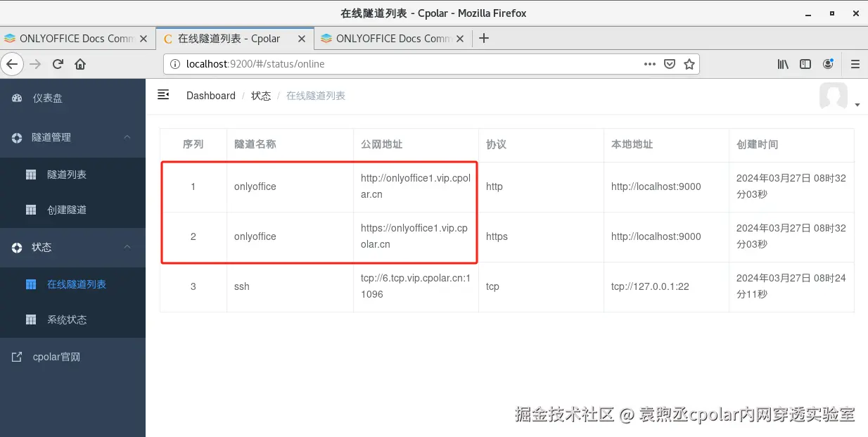Click the https://onlyoffice1.vip.cpolar.cn public address
Viewport: 868px width, 437px height.
(x=414, y=236)
